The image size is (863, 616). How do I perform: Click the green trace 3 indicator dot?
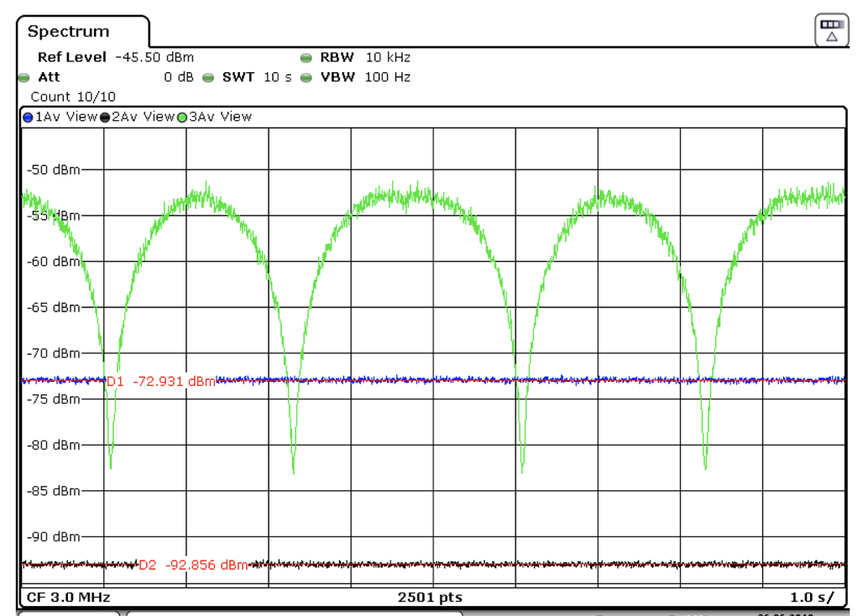[181, 117]
